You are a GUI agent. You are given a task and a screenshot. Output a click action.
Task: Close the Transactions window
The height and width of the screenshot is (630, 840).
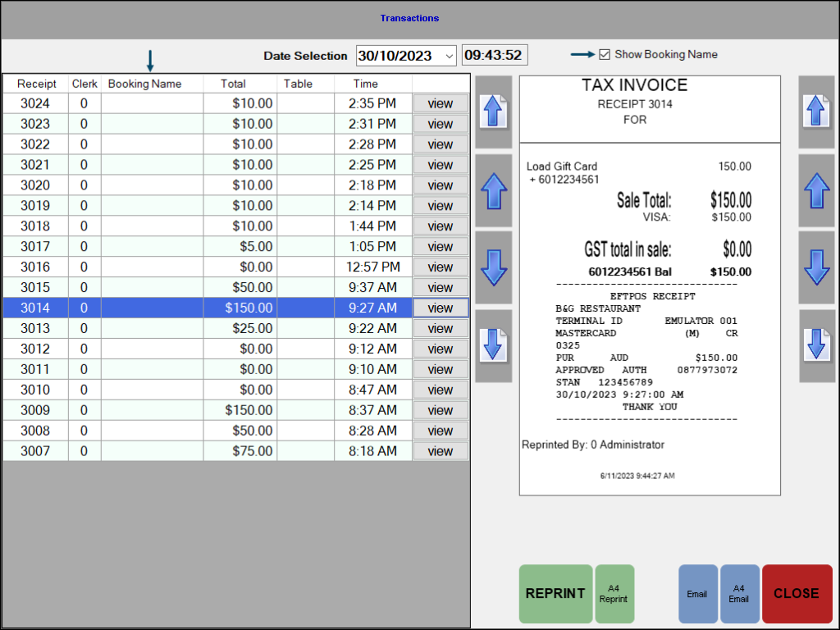point(797,594)
